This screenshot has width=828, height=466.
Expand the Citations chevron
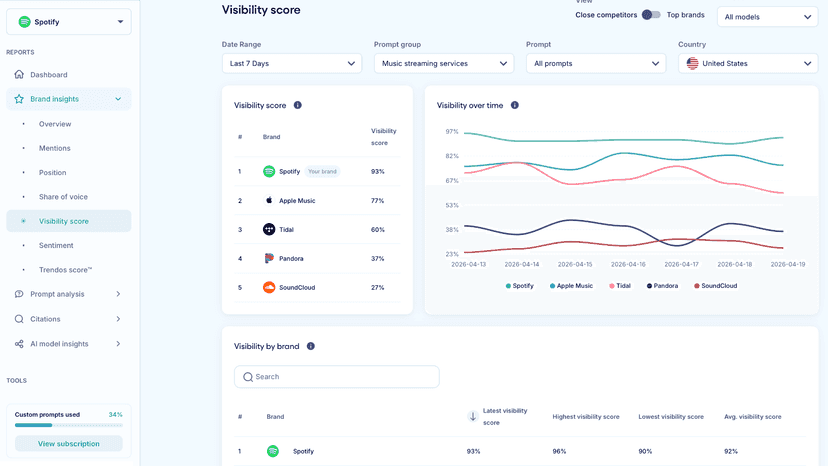point(118,319)
